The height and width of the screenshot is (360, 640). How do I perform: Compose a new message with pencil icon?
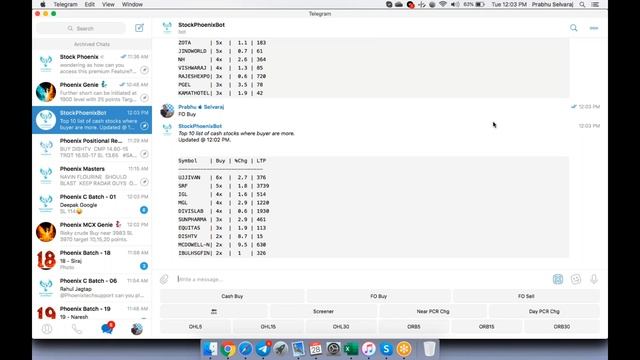(139, 28)
